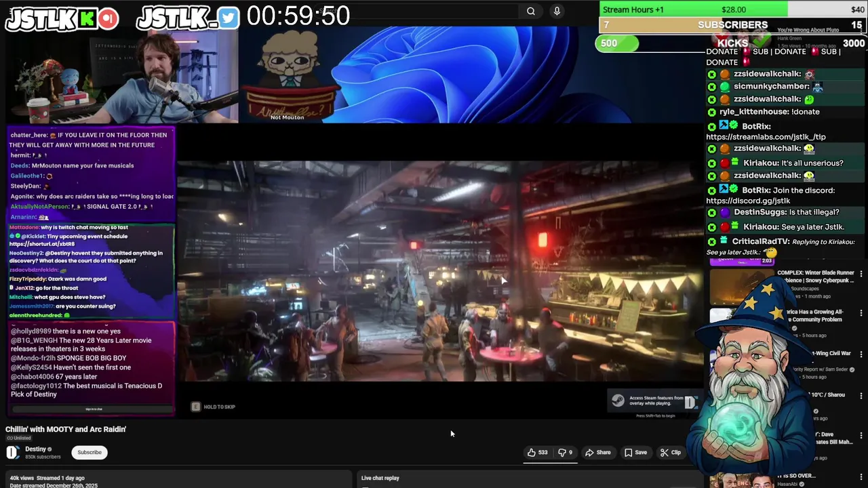The image size is (868, 488).
Task: Click the Kick icon beside DestinSuggs' message
Action: point(711,212)
